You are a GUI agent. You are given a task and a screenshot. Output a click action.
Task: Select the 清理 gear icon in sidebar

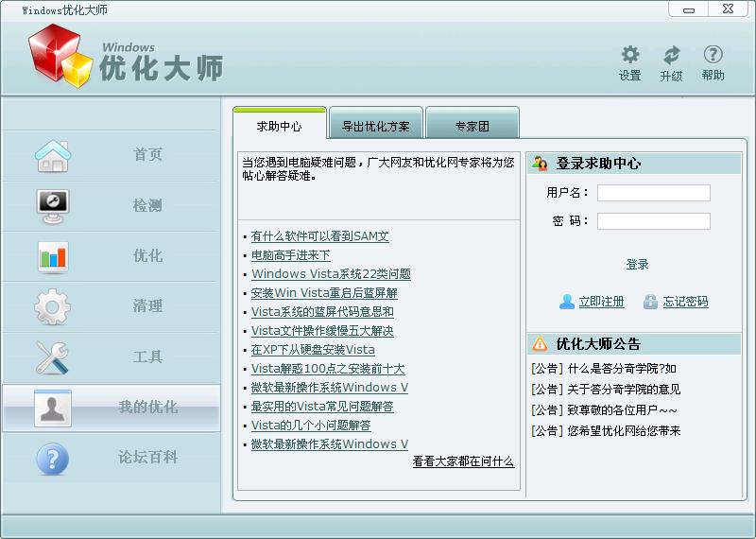53,307
